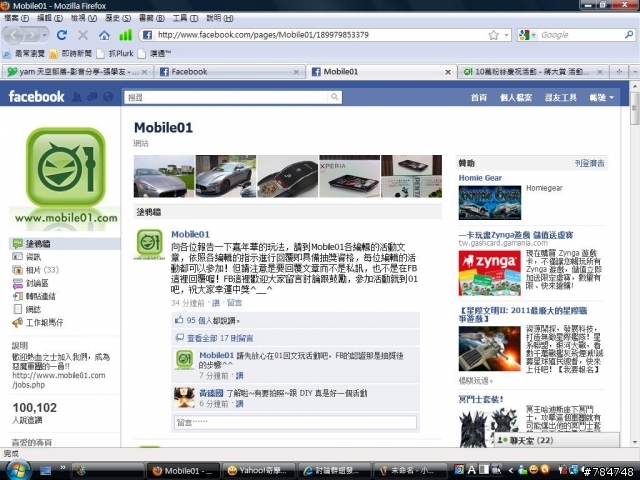Click the Firefox forward arrow button
This screenshot has width=640, height=480.
click(x=31, y=36)
